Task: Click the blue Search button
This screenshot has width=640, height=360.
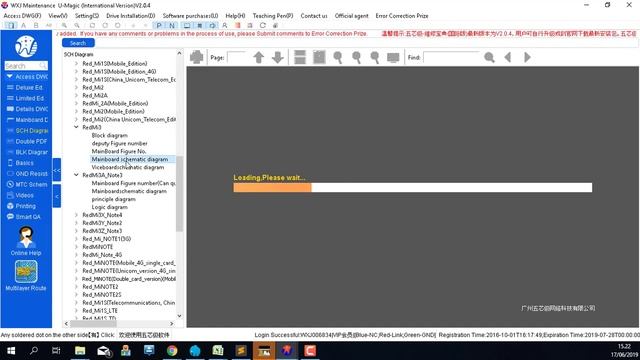Action: [78, 43]
